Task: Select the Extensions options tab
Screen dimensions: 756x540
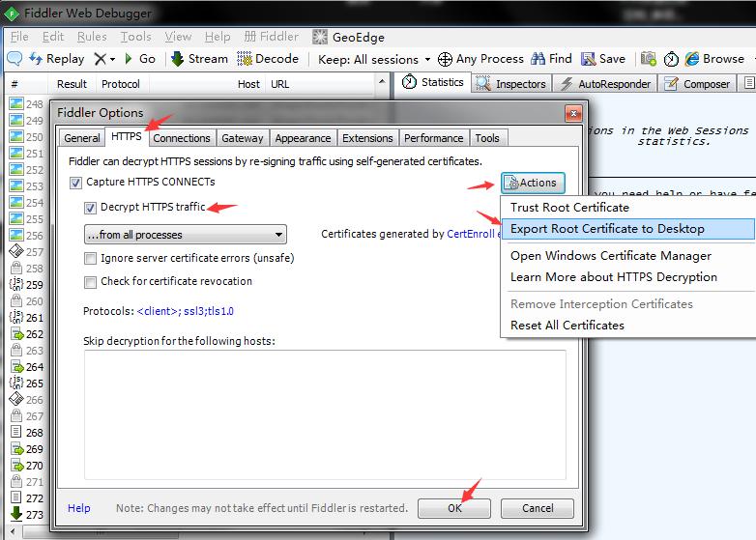Action: (367, 138)
